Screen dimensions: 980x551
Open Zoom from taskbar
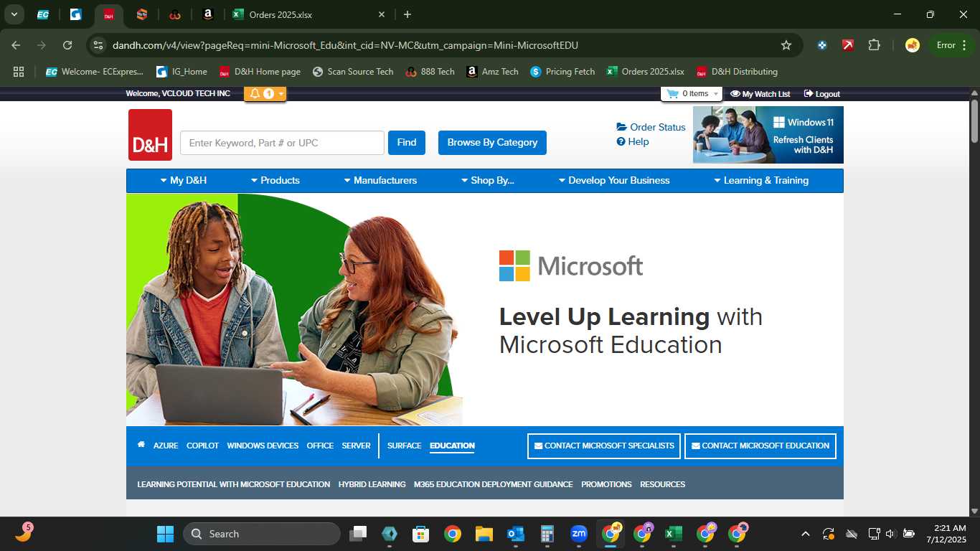coord(579,534)
